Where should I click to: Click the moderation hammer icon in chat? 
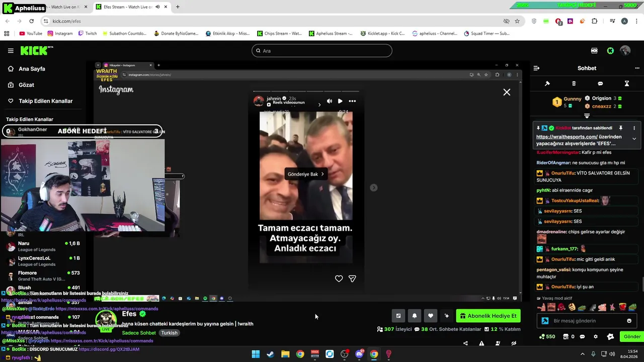547,83
